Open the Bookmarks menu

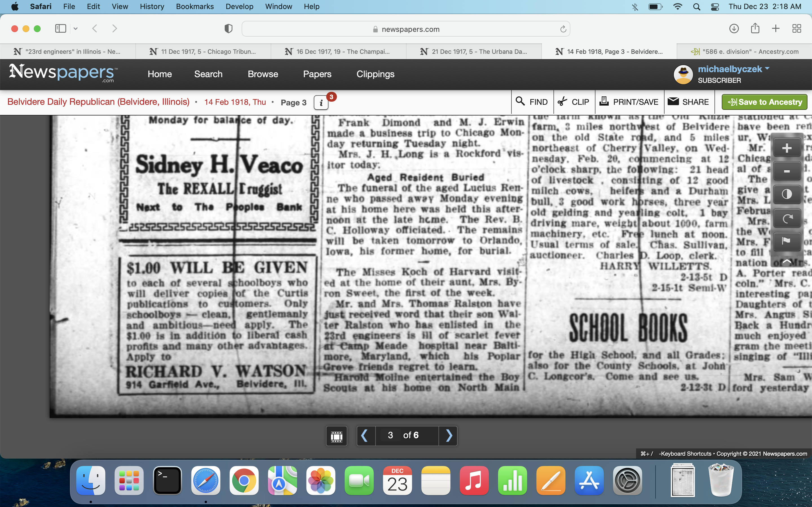pyautogui.click(x=195, y=6)
